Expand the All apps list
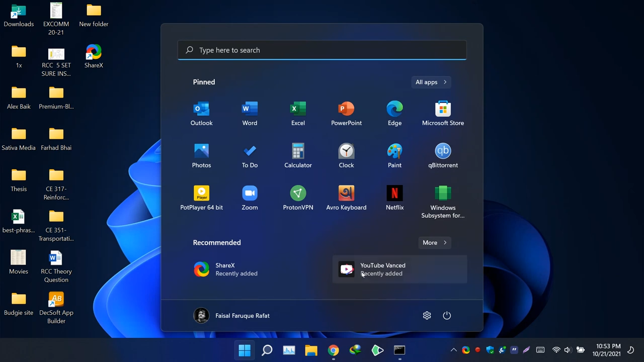Screen dimensions: 644x362 point(431,82)
